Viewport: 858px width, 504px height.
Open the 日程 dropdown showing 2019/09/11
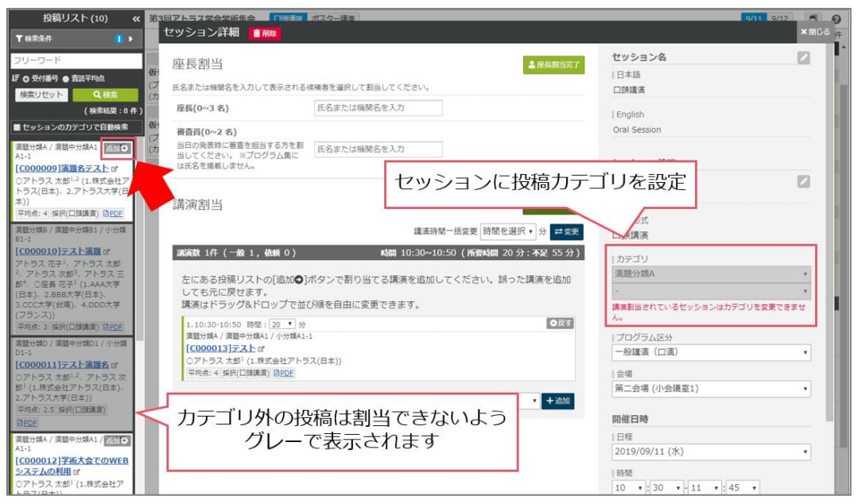point(712,451)
